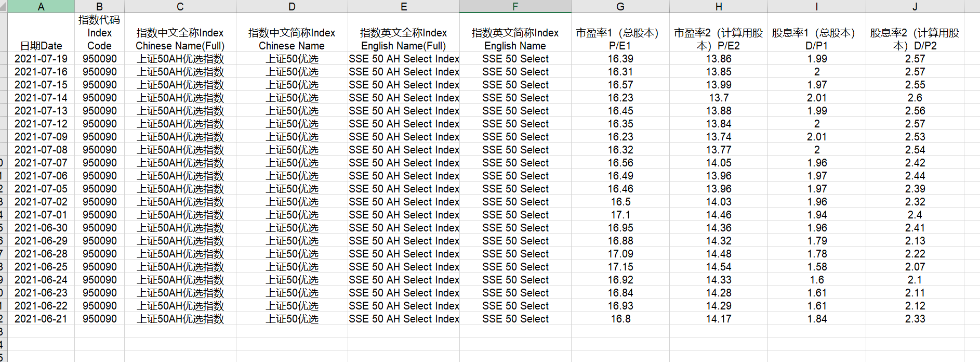Click SSE 50 AH Select Index in 2021-06-28 row
The height and width of the screenshot is (362, 980).
(x=404, y=254)
